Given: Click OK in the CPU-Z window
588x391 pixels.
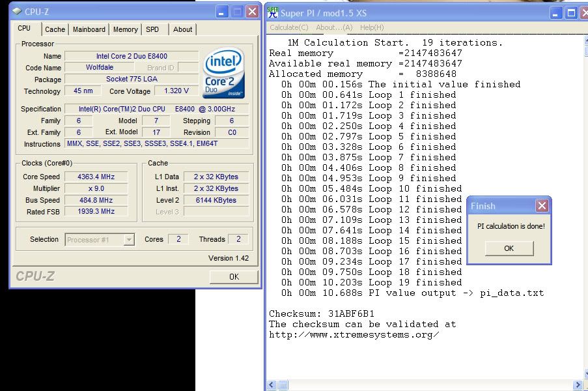Looking at the screenshot, I should point(234,276).
